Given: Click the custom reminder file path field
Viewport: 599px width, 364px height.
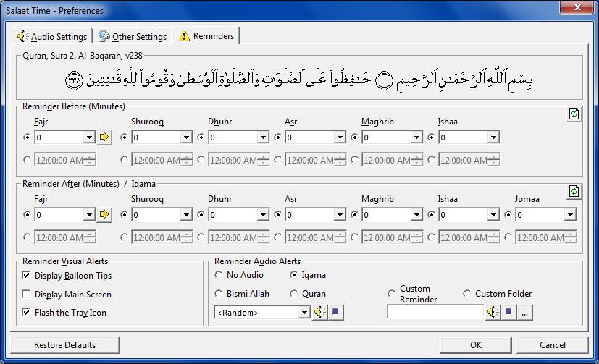Looking at the screenshot, I should coord(435,312).
